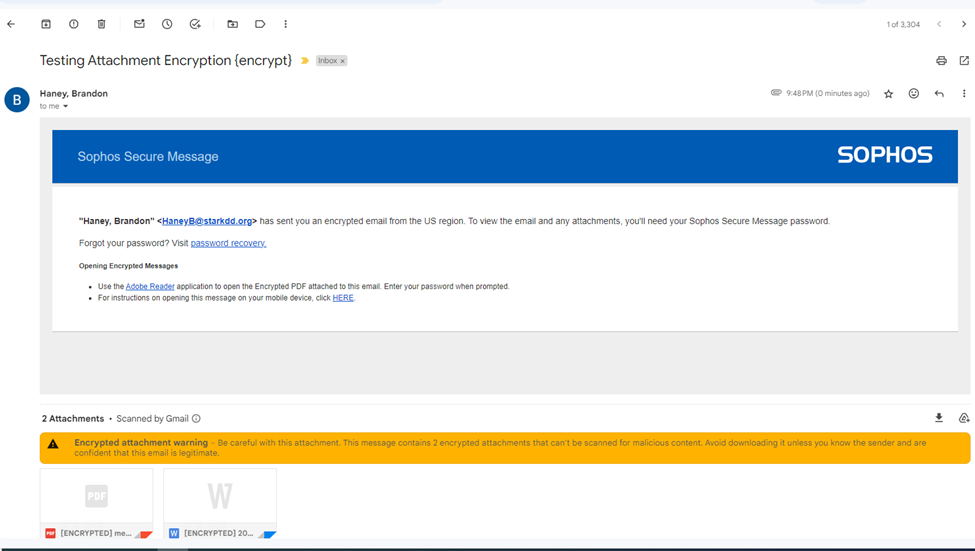
Task: Go to the newer email arrow
Action: pos(939,24)
